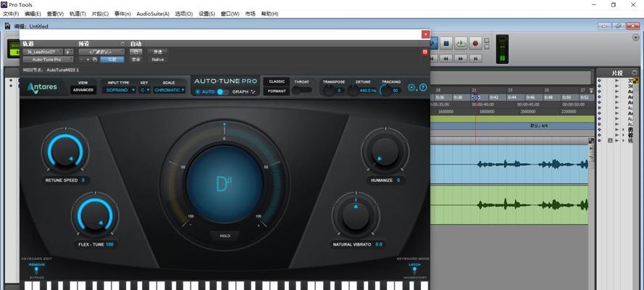The image size is (644, 290).
Task: Open Auto-Tune help question mark icon
Action: tap(423, 88)
